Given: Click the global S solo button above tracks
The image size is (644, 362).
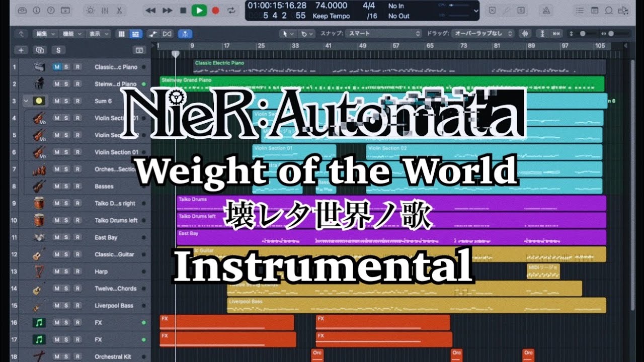Looking at the screenshot, I should pos(58,50).
